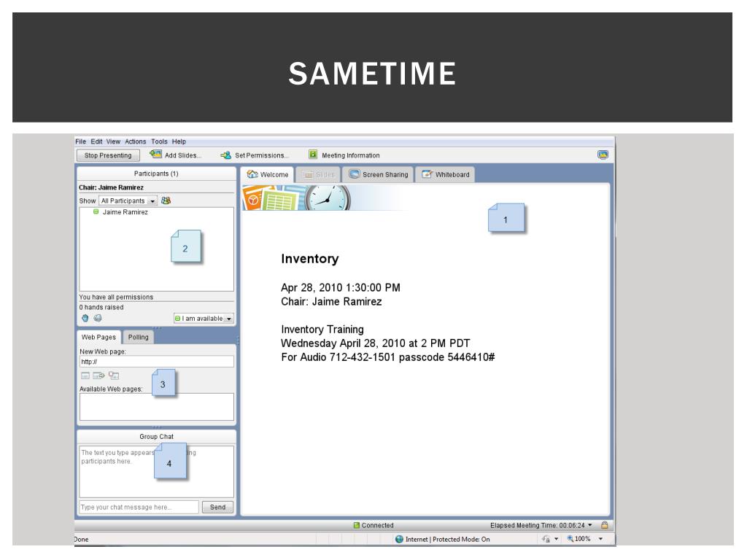The image size is (747, 560).
Task: Open the Elapsed Meeting Time dropdown arrow
Action: click(x=589, y=525)
